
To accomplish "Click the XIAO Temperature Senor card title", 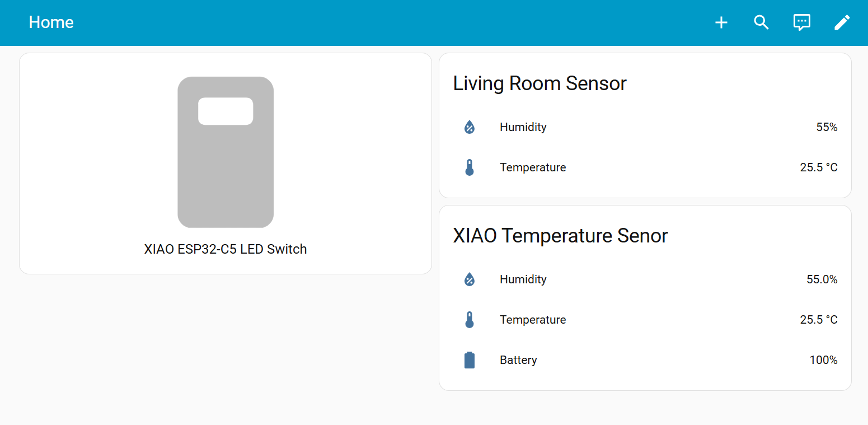I will [x=560, y=236].
